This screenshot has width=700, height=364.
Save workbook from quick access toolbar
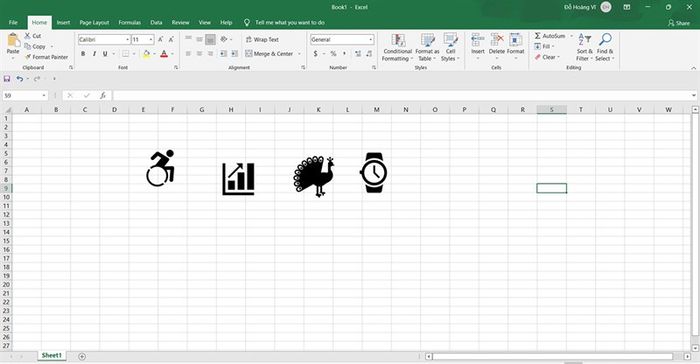click(x=7, y=79)
